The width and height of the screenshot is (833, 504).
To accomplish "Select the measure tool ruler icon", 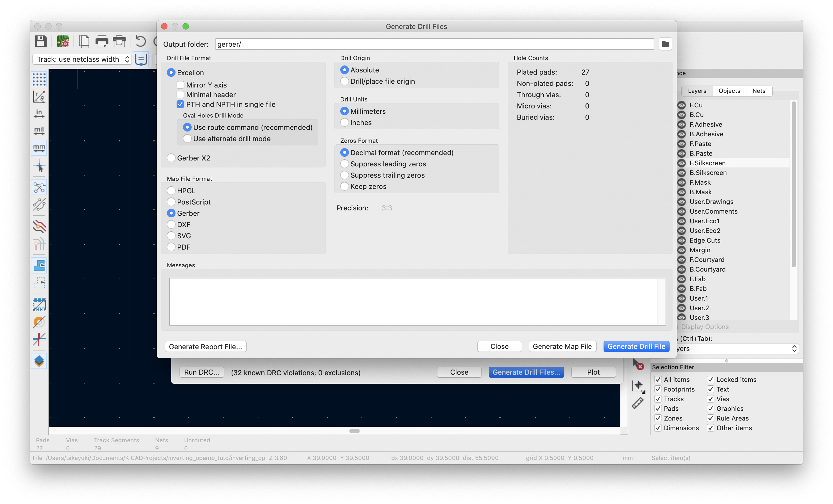I will (x=638, y=403).
